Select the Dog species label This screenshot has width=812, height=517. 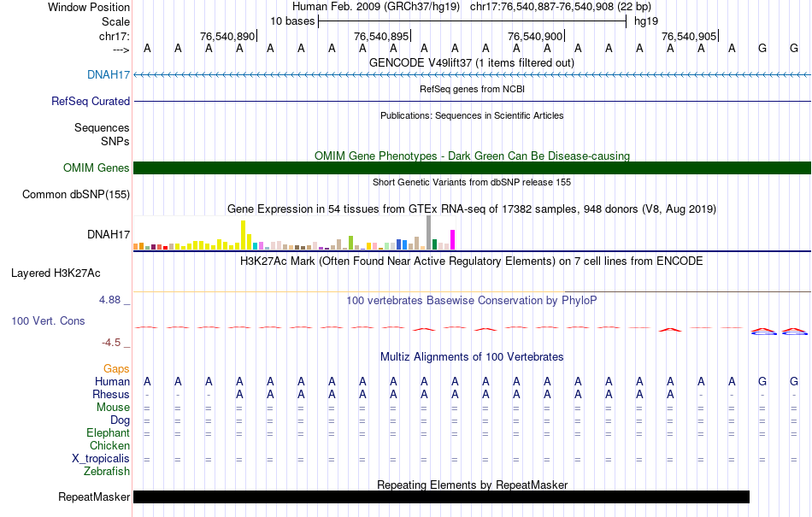pos(120,420)
